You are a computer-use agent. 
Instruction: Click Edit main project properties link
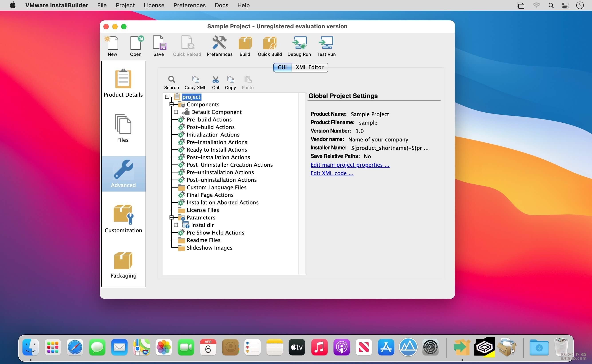pos(350,165)
